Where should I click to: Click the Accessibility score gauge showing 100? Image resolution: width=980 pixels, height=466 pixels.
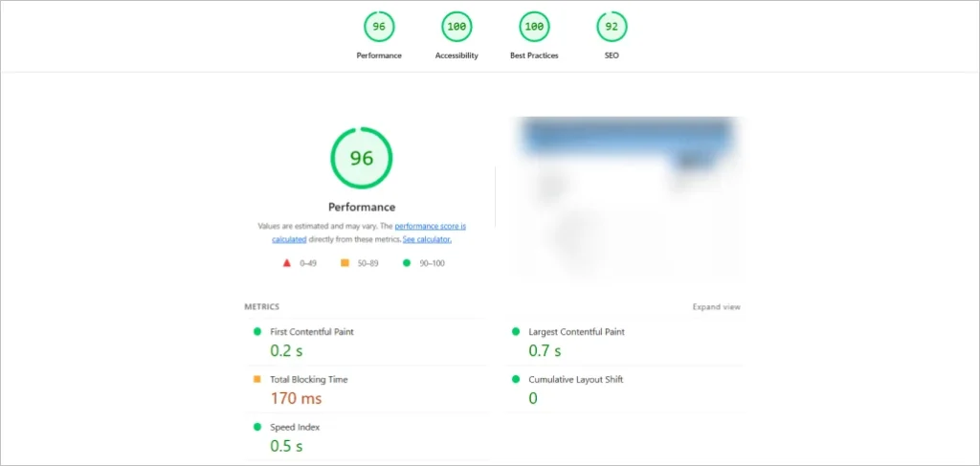coord(457,27)
